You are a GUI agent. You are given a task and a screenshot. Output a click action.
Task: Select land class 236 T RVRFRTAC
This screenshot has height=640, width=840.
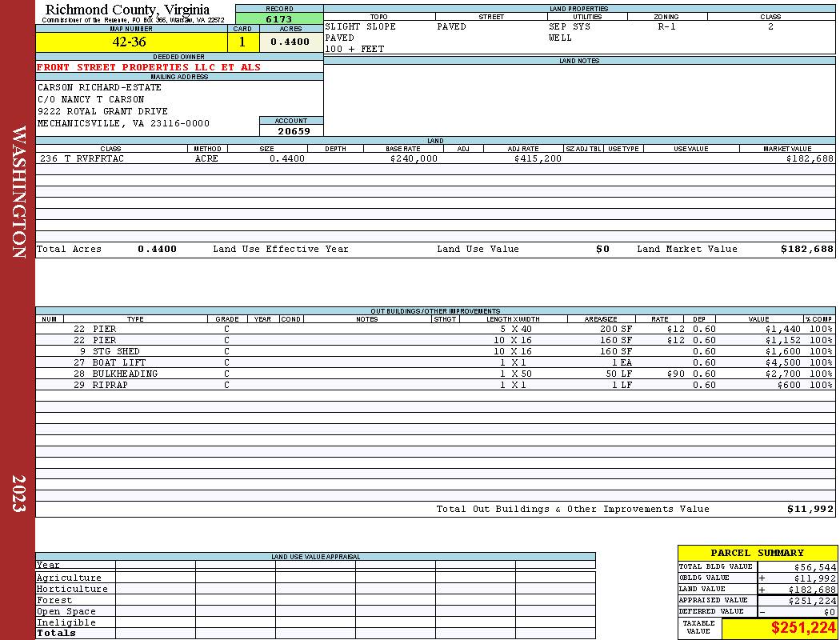point(82,158)
